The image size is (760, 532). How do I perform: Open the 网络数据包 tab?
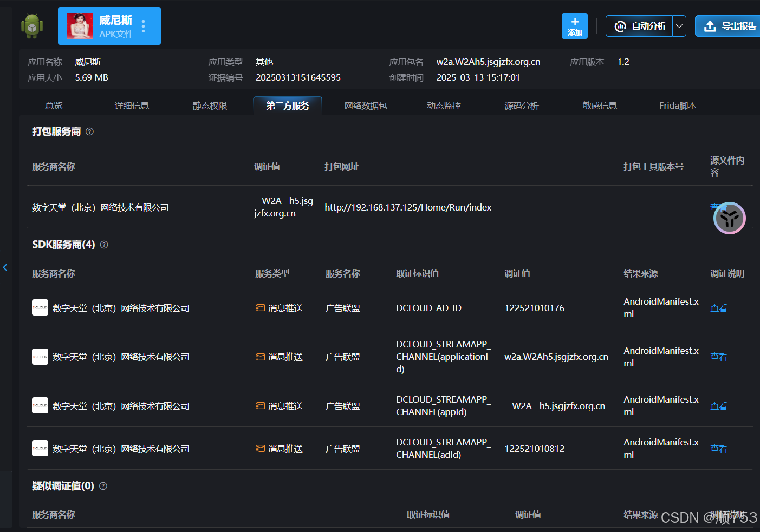366,106
